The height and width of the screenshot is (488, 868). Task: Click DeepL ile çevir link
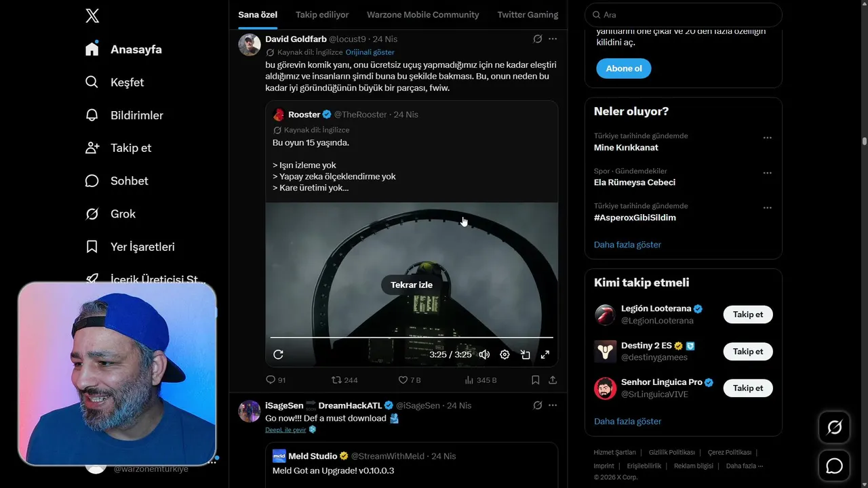[285, 430]
